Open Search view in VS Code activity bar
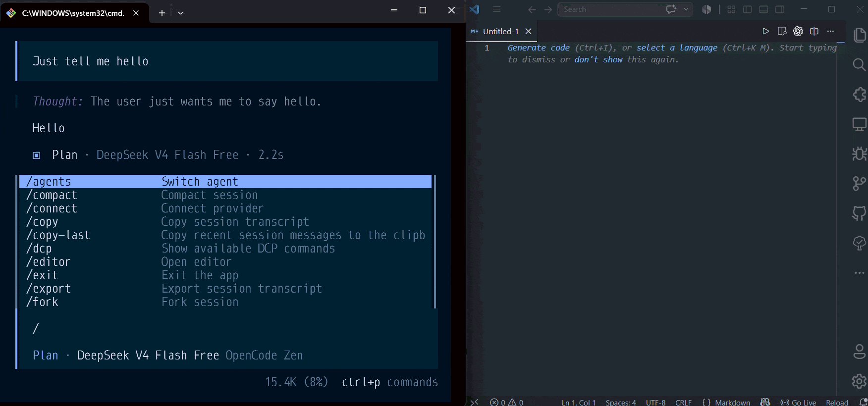Image resolution: width=868 pixels, height=406 pixels. [860, 65]
